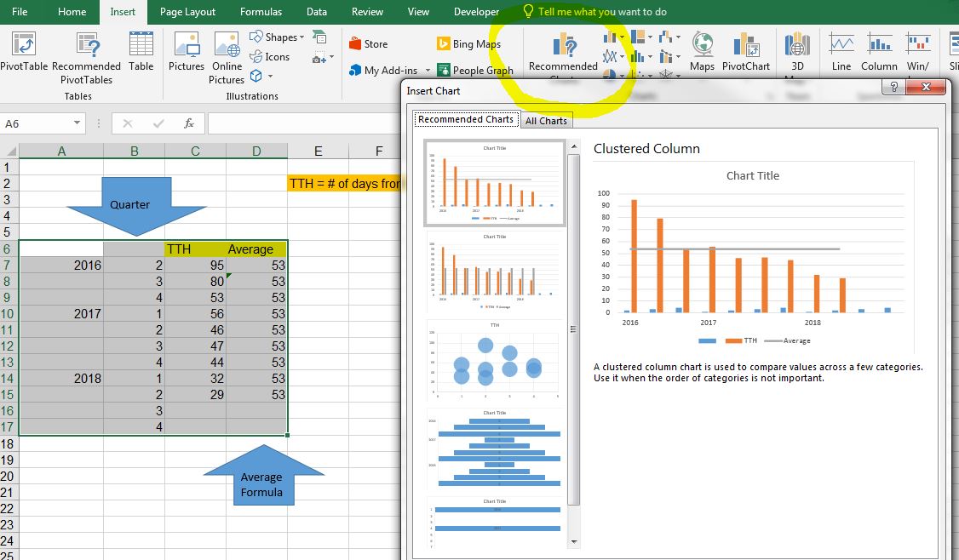Switch to the All Charts tab

click(x=546, y=121)
